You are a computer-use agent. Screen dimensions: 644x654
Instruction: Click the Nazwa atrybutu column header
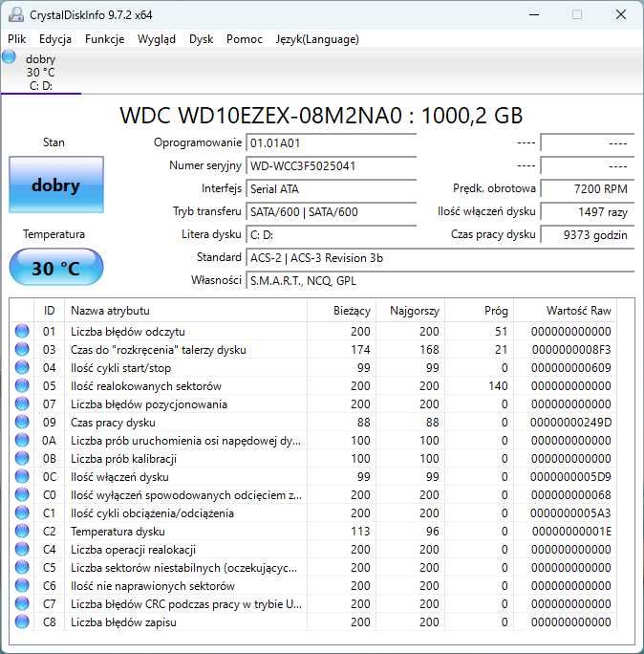pos(186,311)
